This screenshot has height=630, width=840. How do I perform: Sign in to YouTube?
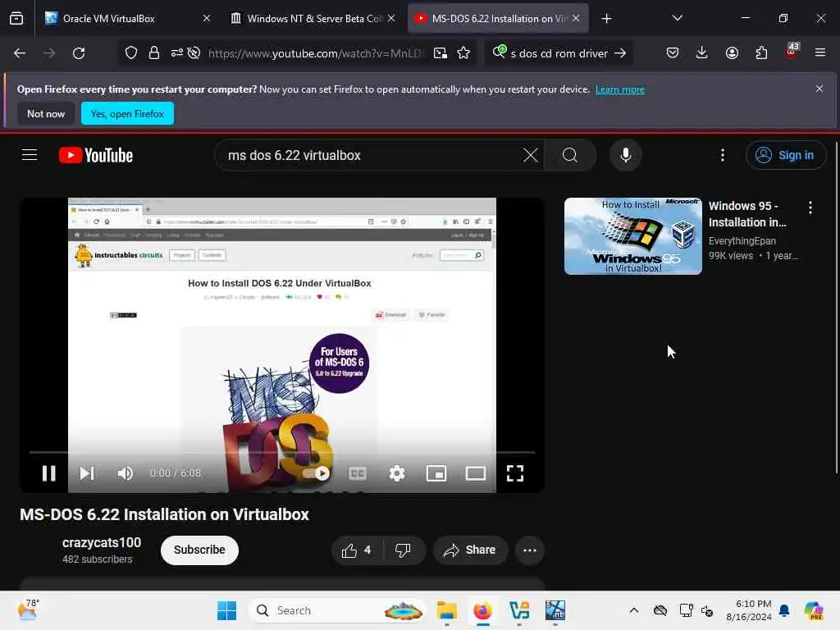(785, 155)
